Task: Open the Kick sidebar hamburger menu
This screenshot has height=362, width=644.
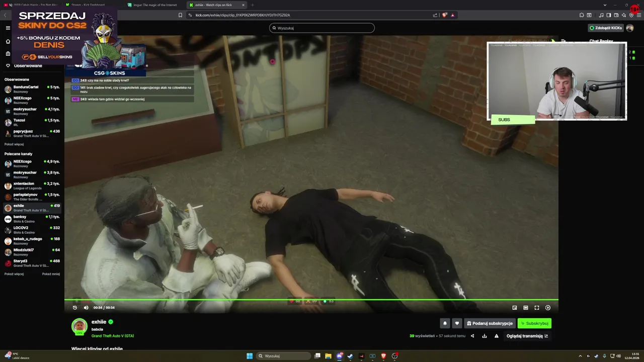Action: coord(8,28)
